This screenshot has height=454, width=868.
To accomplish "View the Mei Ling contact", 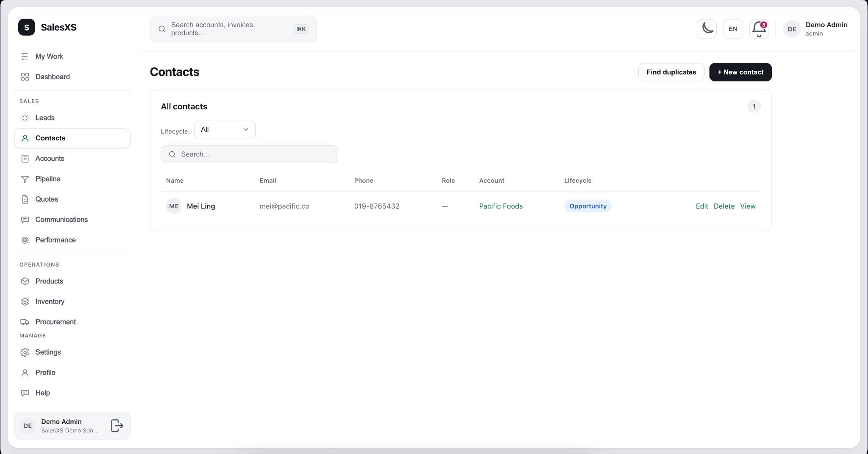I will point(748,206).
